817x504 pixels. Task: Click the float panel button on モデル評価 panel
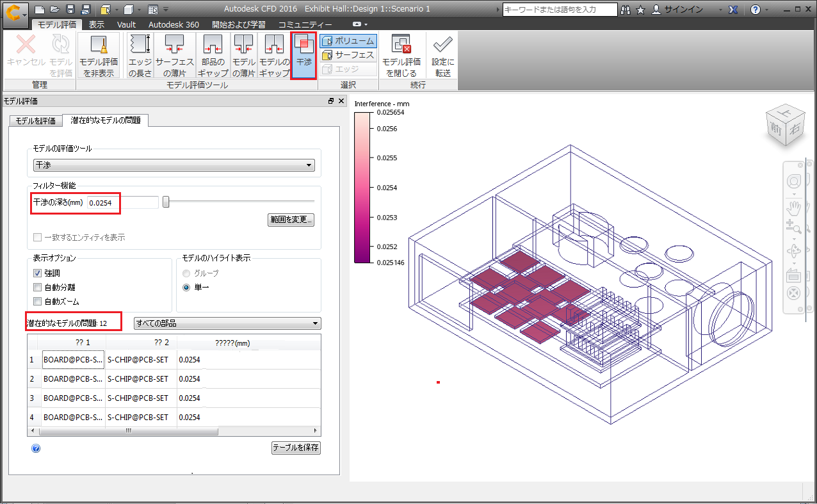click(331, 101)
